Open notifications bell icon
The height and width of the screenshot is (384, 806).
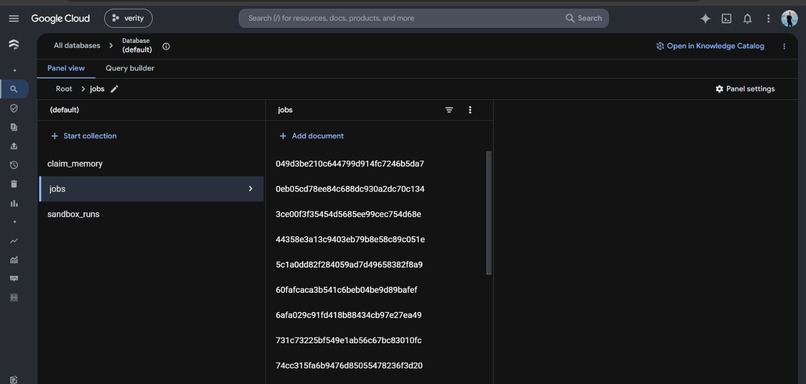click(747, 19)
